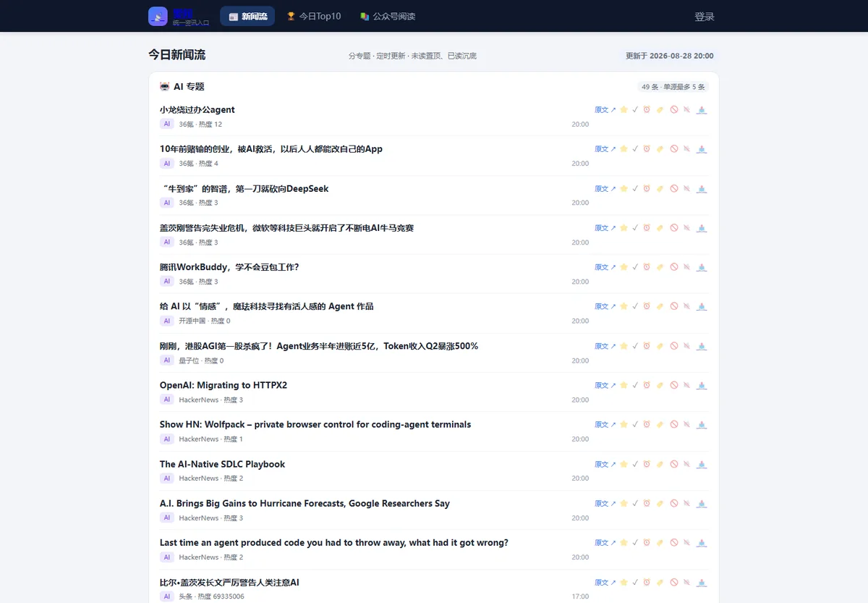Click the tag icon on “牛到家”的智谱 row
The image size is (868, 603).
(660, 189)
